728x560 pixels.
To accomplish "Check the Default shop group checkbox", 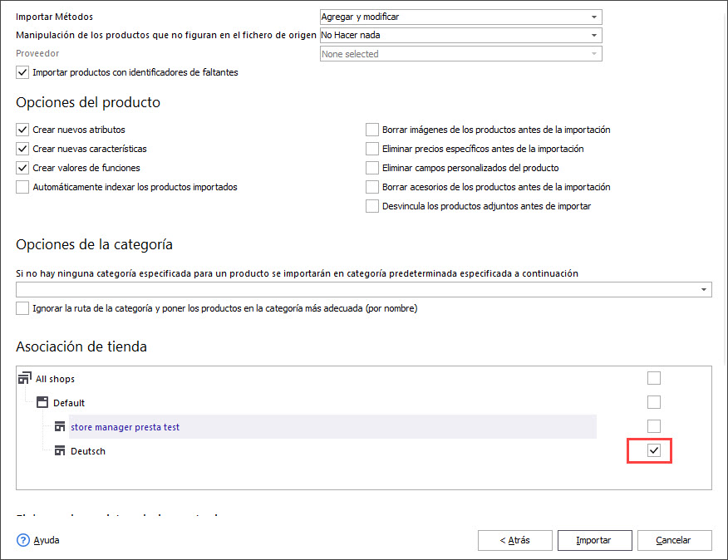I will 654,402.
